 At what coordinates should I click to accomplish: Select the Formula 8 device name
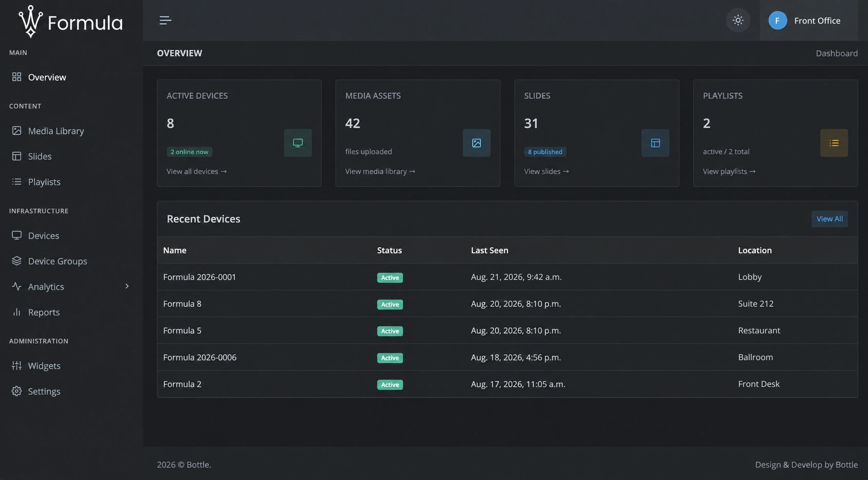(182, 304)
